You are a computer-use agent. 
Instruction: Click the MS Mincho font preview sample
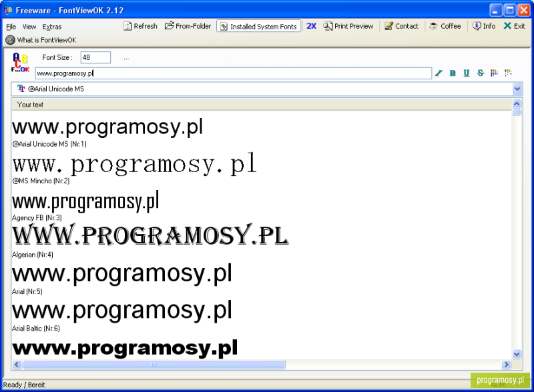(134, 165)
